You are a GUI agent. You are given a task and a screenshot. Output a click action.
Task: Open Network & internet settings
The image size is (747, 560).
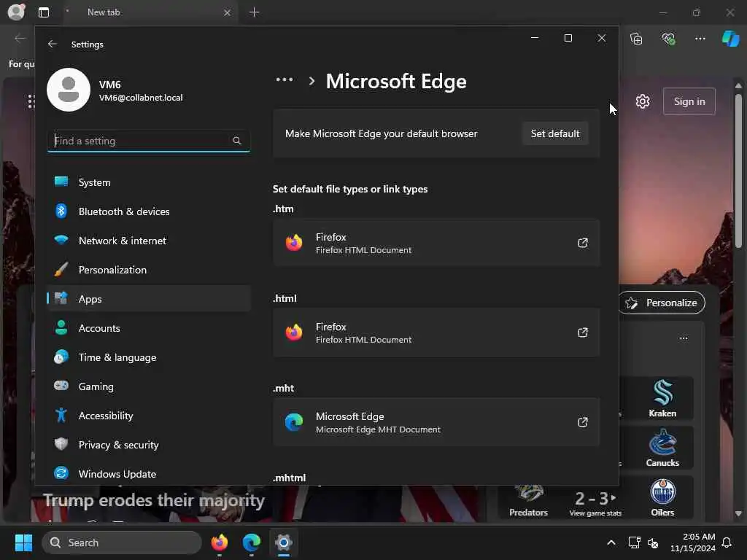pos(149,241)
